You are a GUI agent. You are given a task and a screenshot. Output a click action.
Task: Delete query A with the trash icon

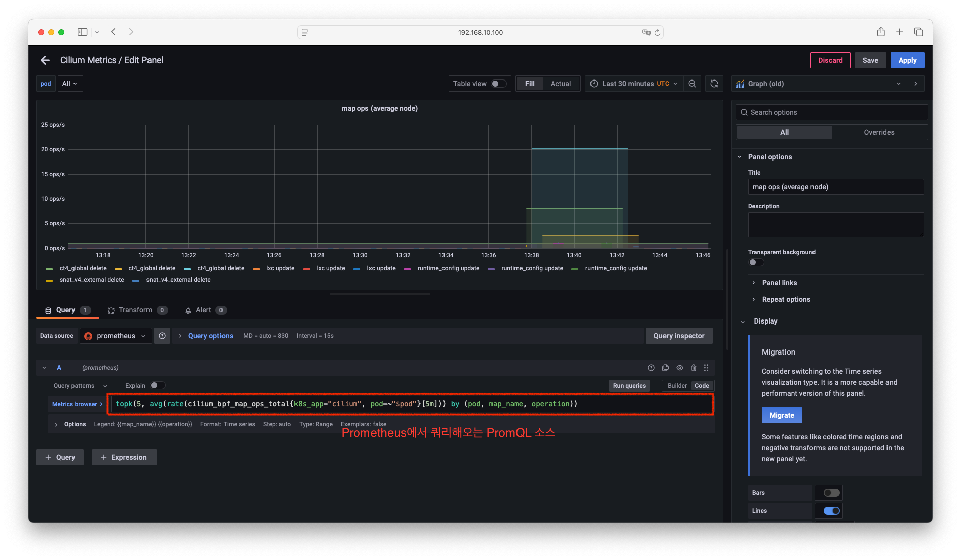[x=694, y=368]
